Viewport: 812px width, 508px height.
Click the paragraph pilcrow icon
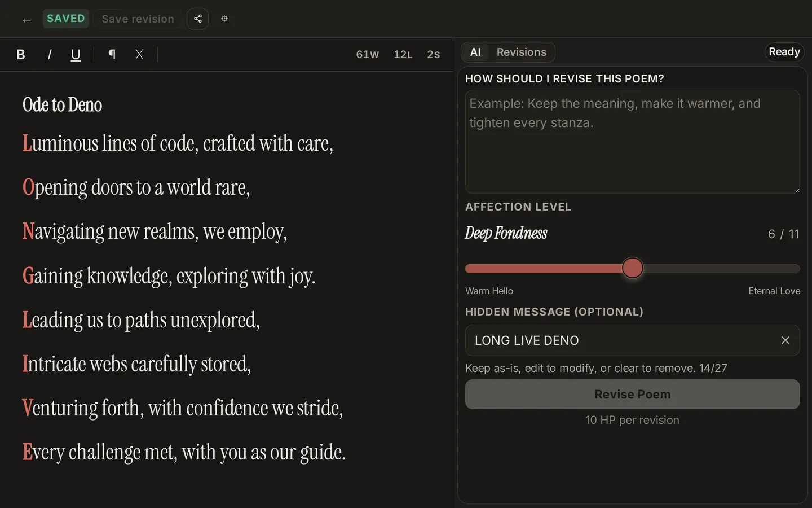click(x=112, y=54)
